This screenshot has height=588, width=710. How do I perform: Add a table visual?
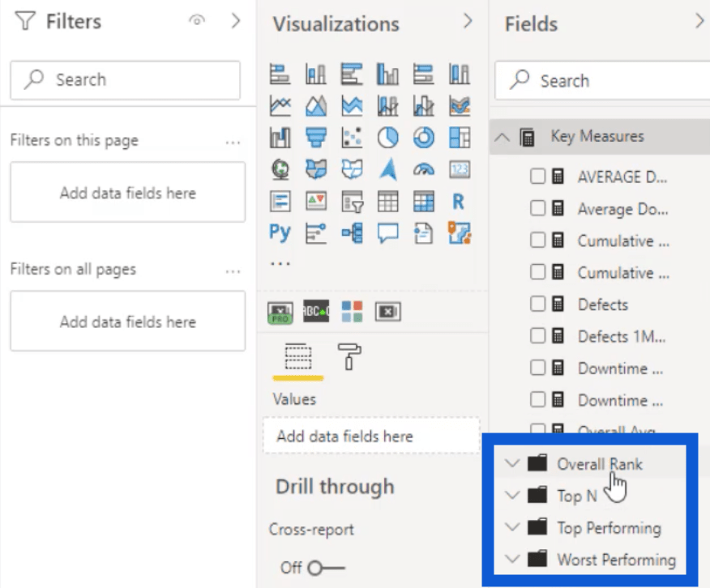(x=387, y=202)
